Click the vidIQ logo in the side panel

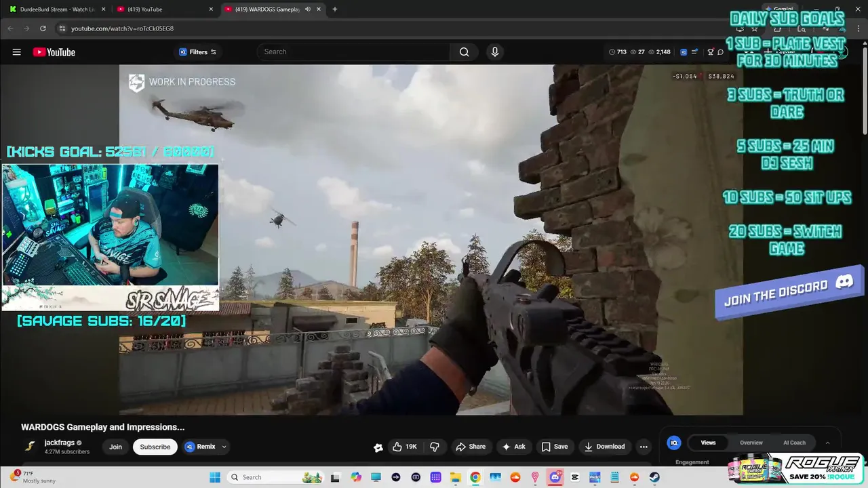[x=674, y=443]
